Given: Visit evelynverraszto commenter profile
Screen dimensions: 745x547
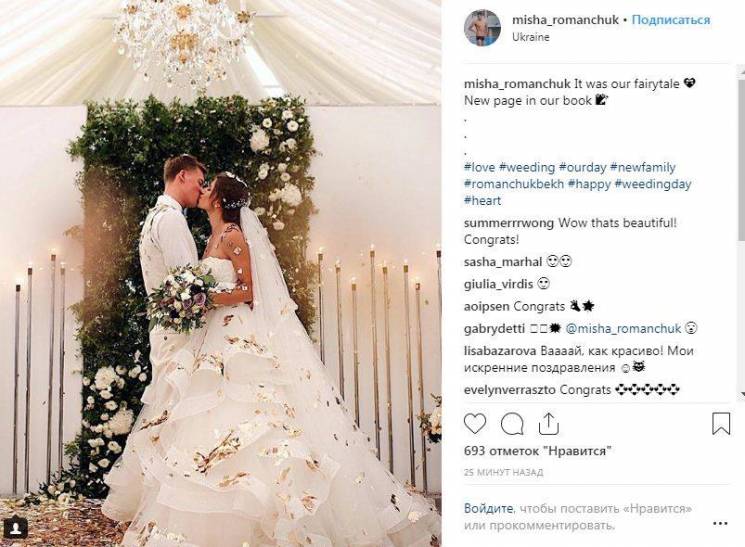Looking at the screenshot, I should point(510,390).
